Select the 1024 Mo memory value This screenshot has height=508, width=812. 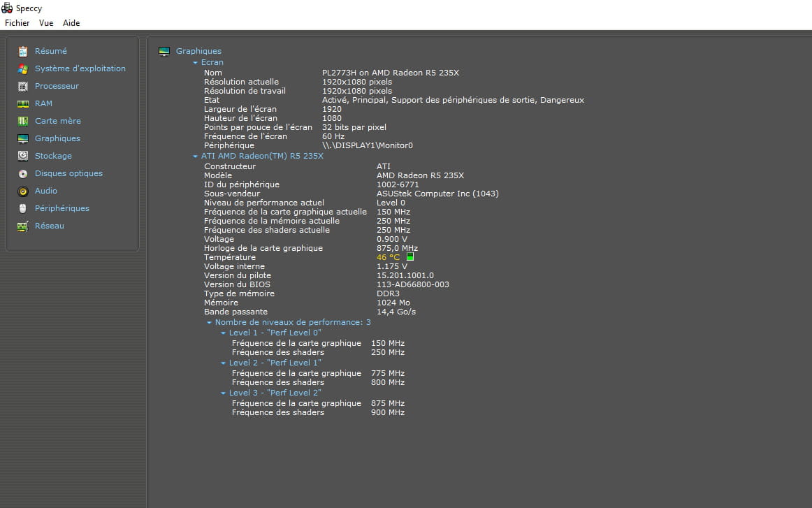393,303
